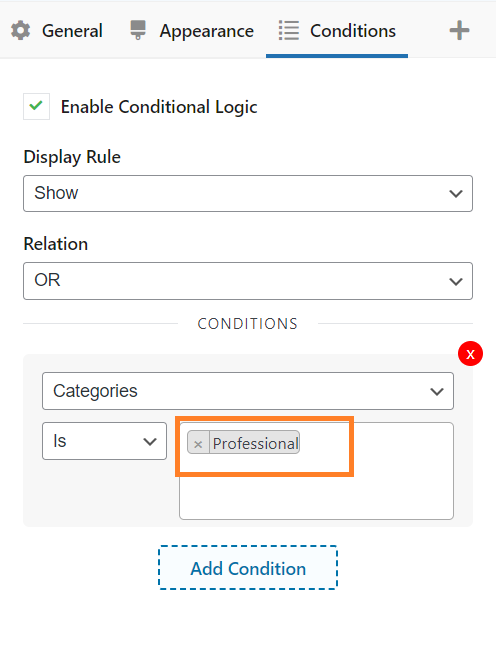Click the Professional category tag

(x=255, y=444)
